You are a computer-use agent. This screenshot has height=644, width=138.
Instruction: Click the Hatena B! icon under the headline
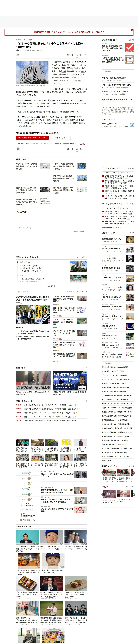pyautogui.click(x=81, y=55)
